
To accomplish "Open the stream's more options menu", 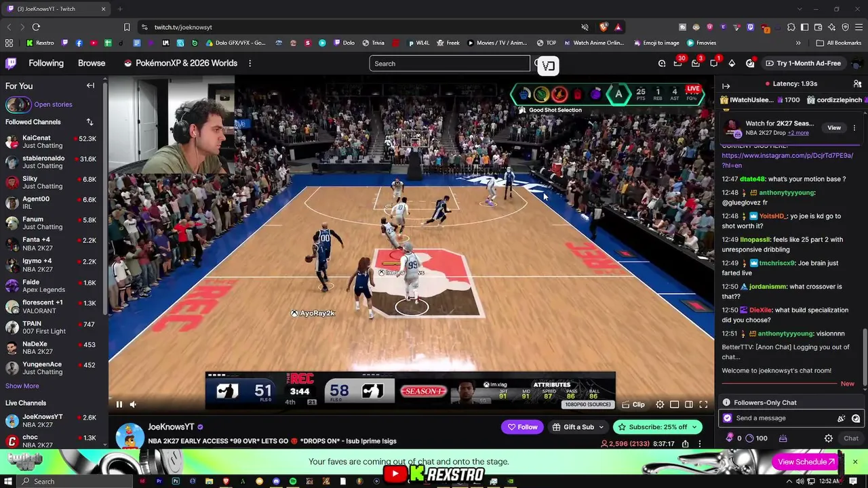I will tap(700, 444).
